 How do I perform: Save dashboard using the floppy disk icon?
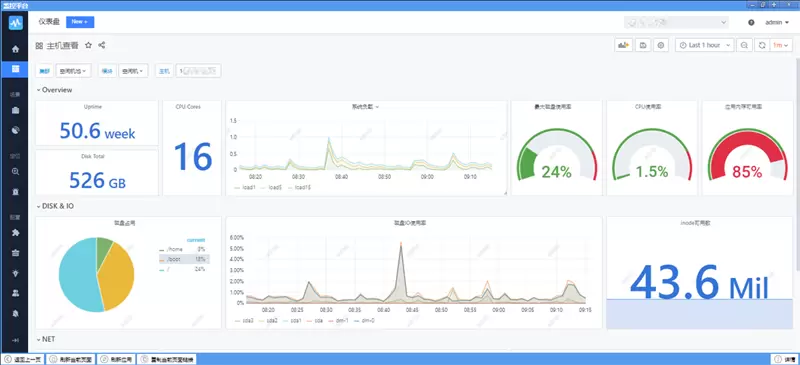643,45
